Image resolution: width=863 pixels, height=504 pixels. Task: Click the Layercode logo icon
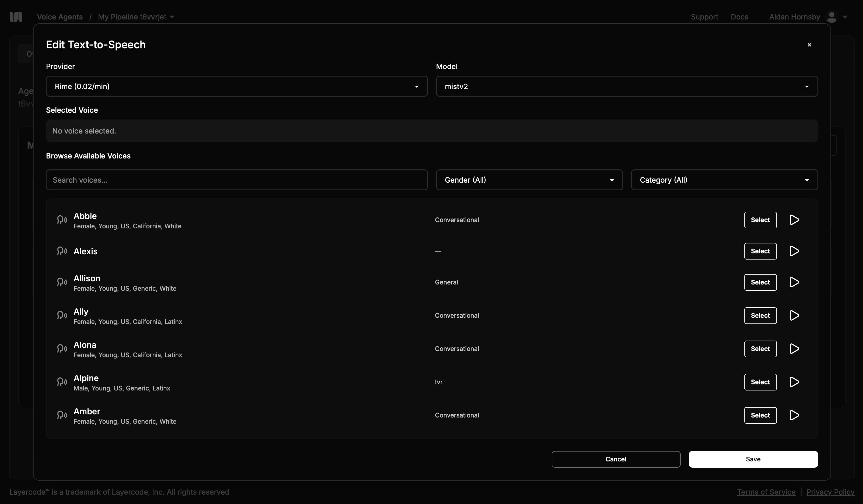tap(16, 17)
